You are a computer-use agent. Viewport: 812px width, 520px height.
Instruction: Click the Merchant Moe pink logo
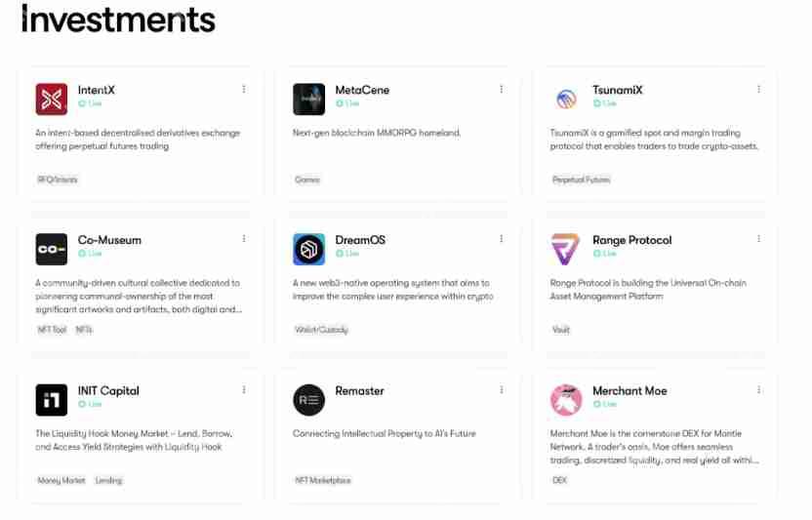566,399
